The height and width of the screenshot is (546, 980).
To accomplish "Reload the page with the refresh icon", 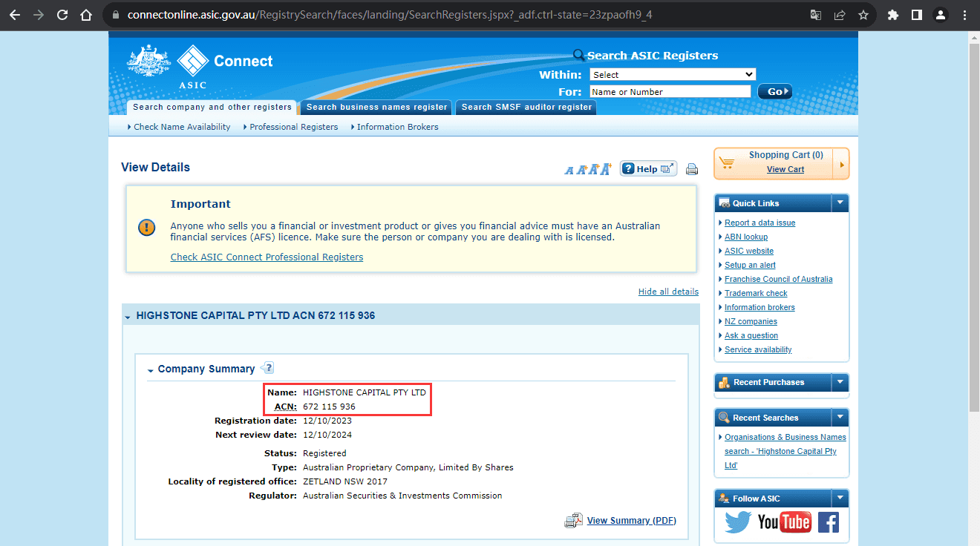I will coord(62,15).
